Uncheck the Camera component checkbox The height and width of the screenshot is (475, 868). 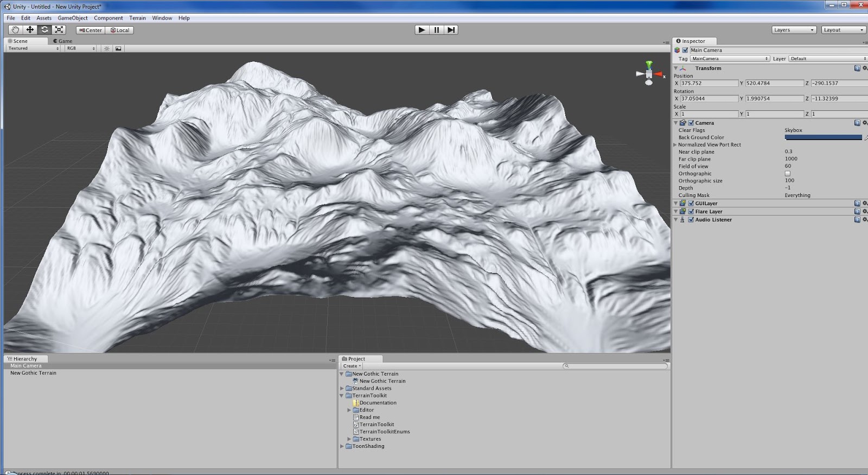coord(691,123)
